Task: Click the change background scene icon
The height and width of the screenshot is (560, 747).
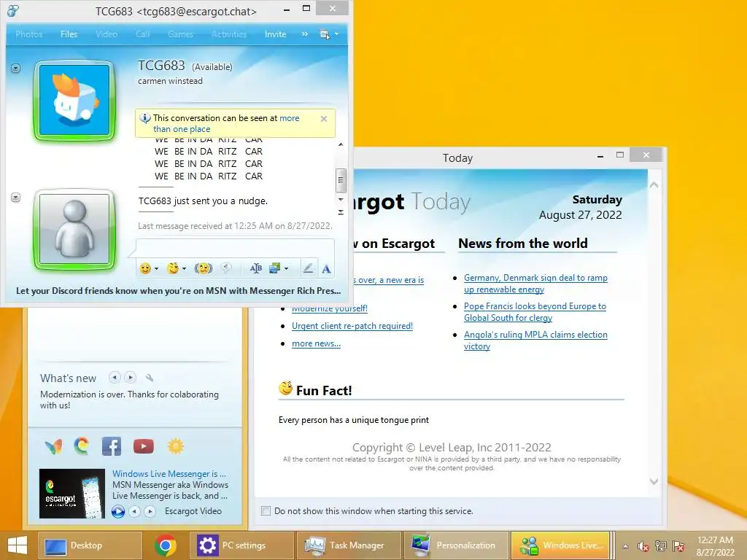Action: pyautogui.click(x=275, y=268)
